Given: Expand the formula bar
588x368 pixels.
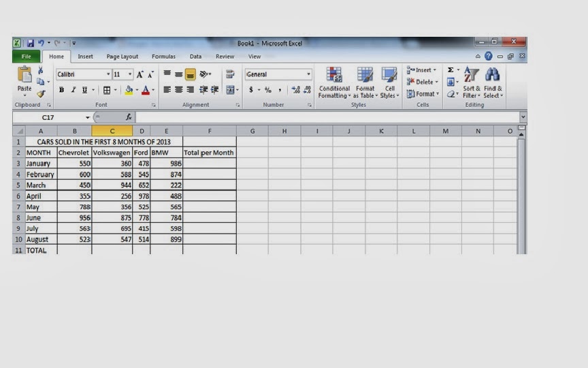Looking at the screenshot, I should pyautogui.click(x=523, y=117).
